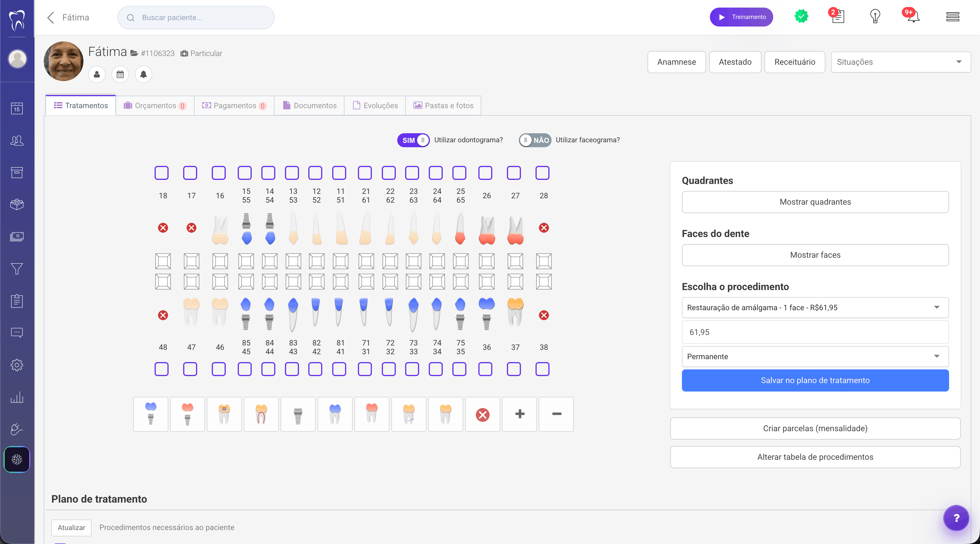This screenshot has width=980, height=544.
Task: Open the patients icon in the sidebar
Action: pyautogui.click(x=17, y=141)
